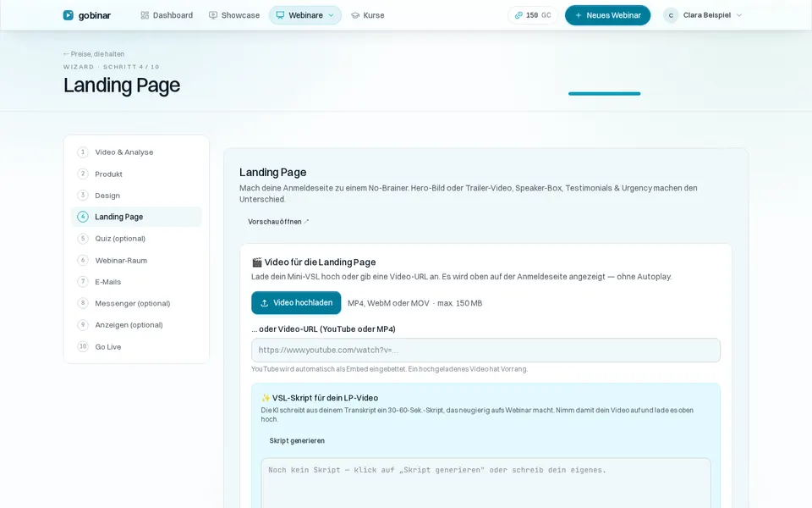The image size is (812, 508).
Task: Click step number 1 circle icon
Action: click(x=83, y=152)
